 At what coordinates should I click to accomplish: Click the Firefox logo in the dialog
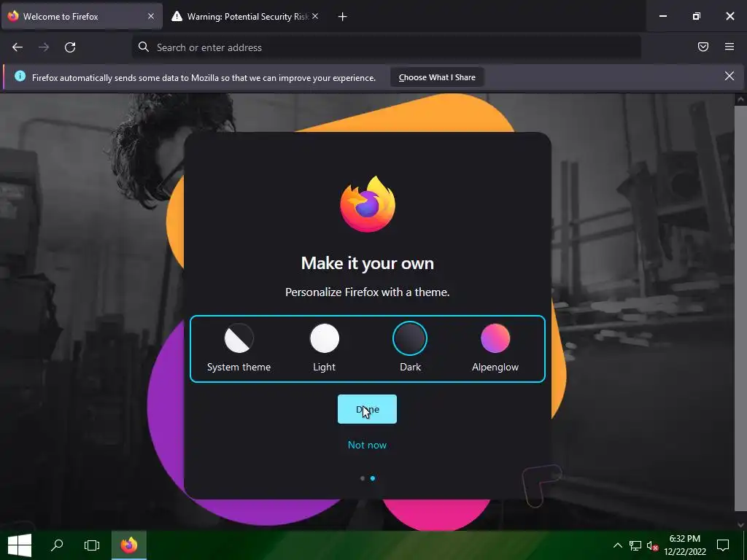click(x=368, y=204)
